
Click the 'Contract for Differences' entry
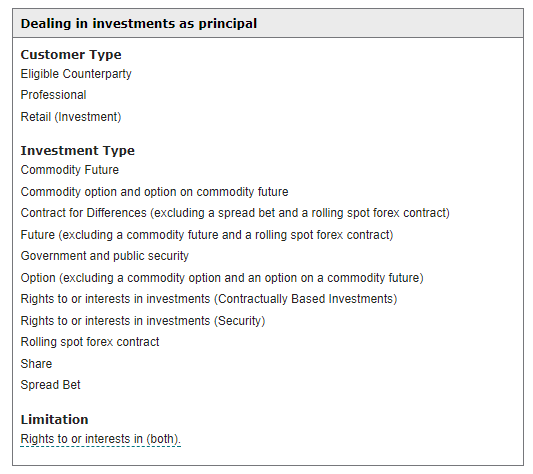point(235,213)
